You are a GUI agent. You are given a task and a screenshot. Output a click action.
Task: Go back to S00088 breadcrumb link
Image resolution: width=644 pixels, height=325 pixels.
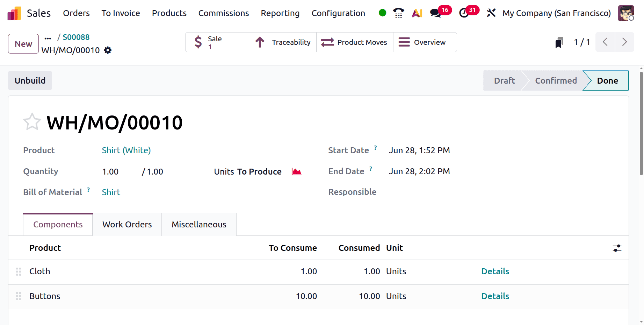[76, 37]
